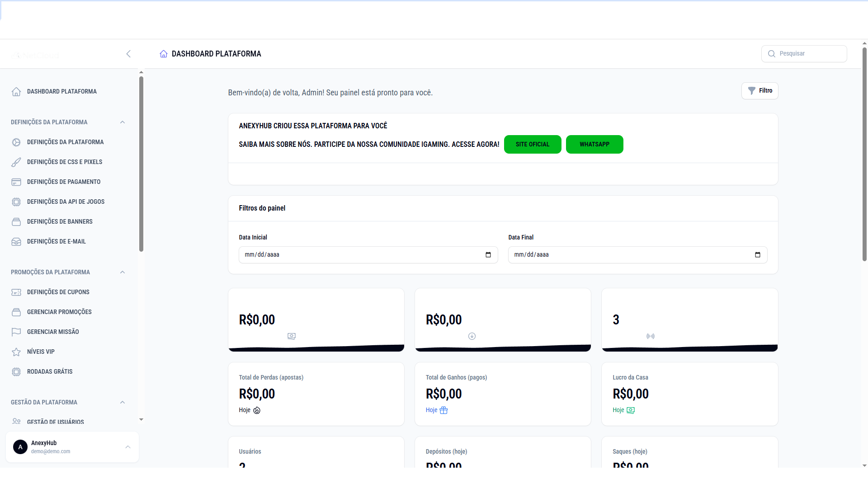The image size is (868, 488).
Task: Click the ticket icon for Definições de Cupons
Action: tap(16, 292)
